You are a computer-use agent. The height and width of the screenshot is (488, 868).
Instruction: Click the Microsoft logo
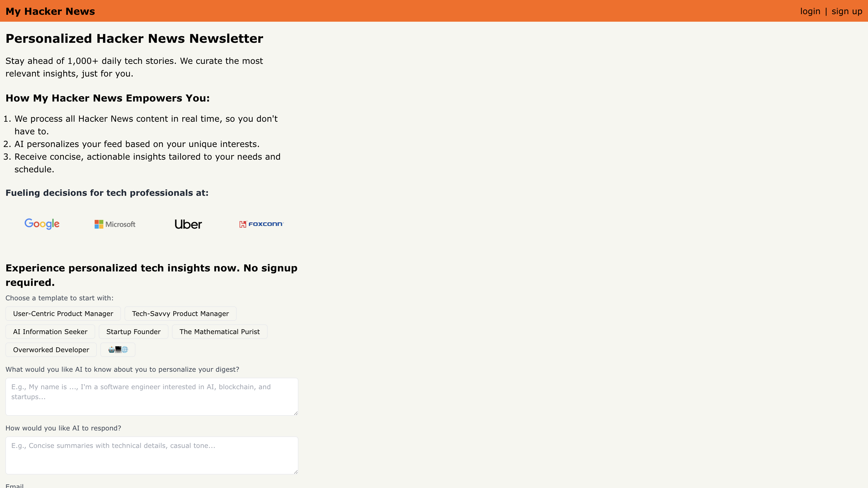[x=114, y=224]
